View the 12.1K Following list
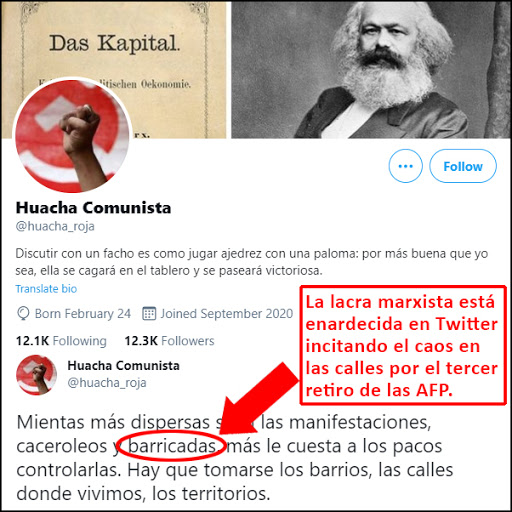This screenshot has height=512, width=512. (x=61, y=341)
